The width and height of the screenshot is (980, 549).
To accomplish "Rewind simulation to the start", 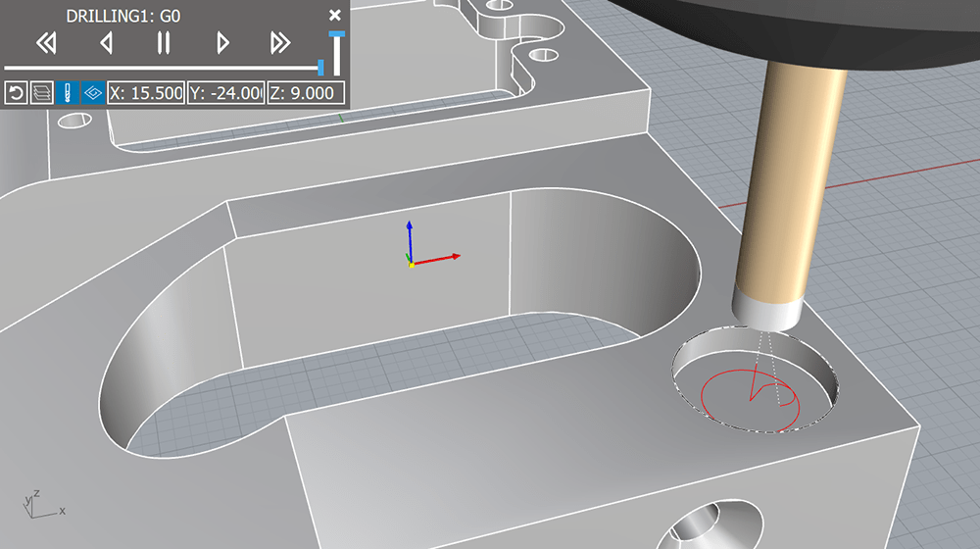I will (46, 43).
